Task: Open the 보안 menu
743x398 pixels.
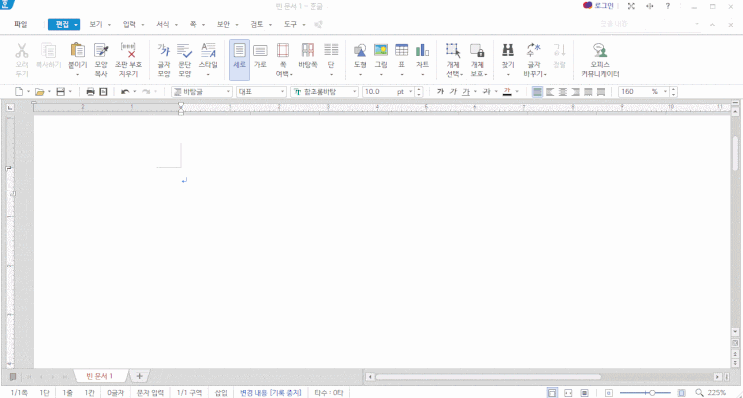Action: (223, 25)
